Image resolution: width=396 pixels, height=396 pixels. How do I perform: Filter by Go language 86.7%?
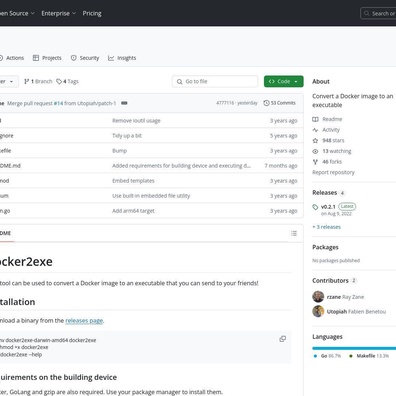pyautogui.click(x=327, y=356)
